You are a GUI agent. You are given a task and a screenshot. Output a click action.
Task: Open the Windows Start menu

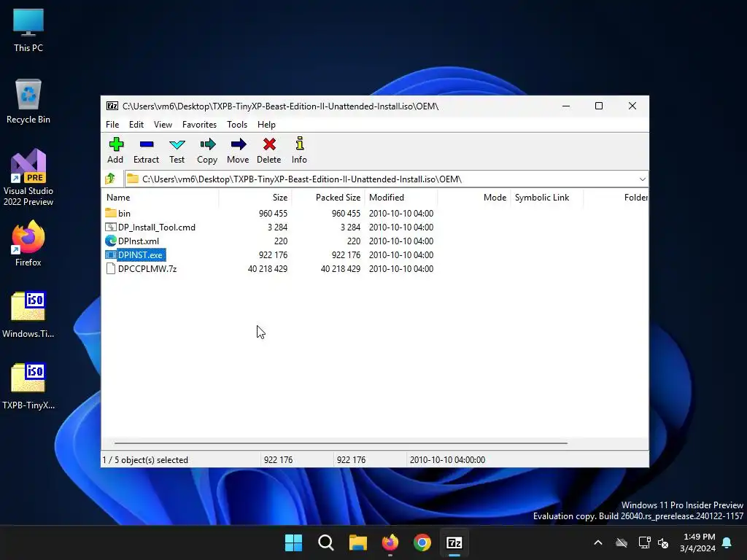(293, 542)
